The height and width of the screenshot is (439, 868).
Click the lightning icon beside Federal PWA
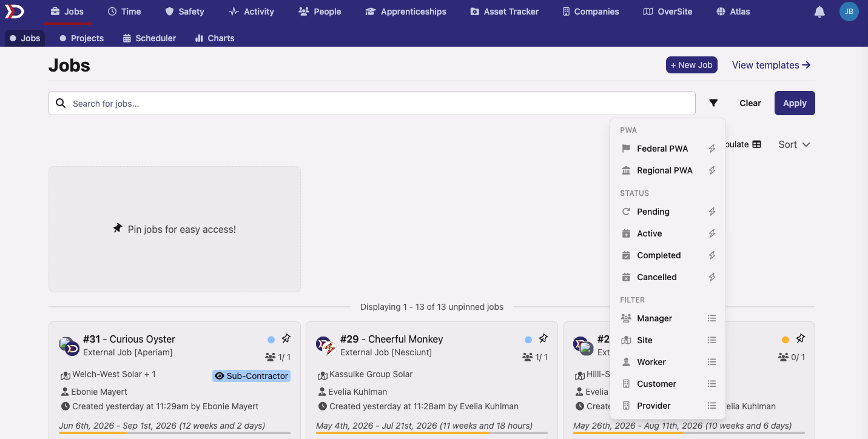(x=712, y=149)
